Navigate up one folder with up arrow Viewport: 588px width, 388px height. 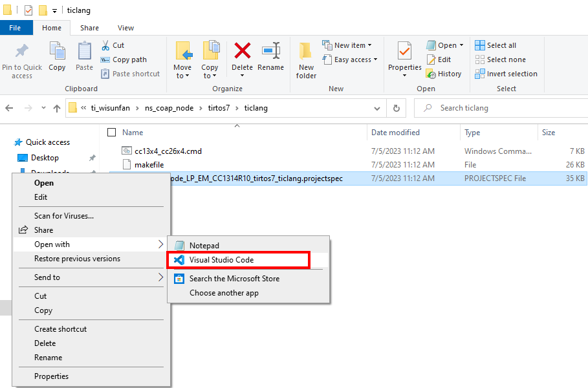point(57,108)
